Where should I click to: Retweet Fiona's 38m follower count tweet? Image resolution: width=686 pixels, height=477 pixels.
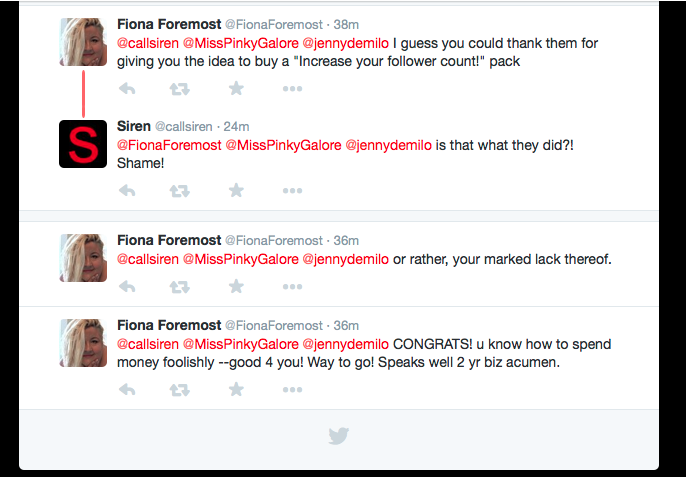coord(180,89)
